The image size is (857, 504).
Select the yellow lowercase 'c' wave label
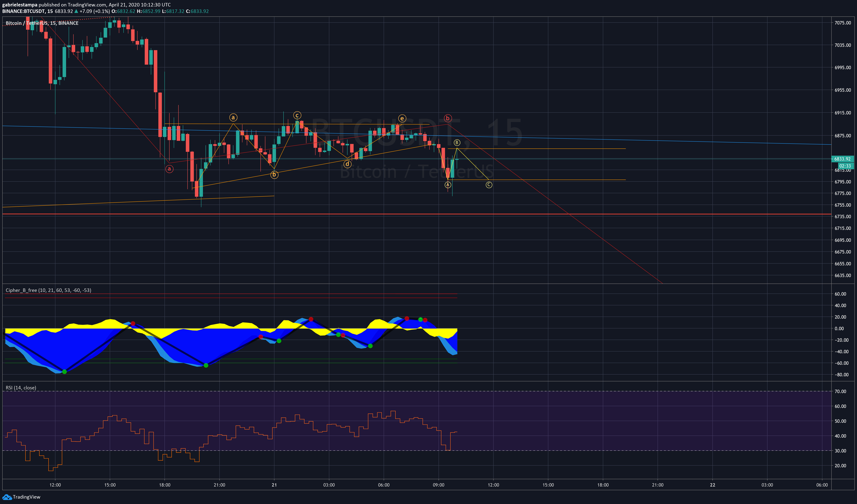pyautogui.click(x=297, y=115)
